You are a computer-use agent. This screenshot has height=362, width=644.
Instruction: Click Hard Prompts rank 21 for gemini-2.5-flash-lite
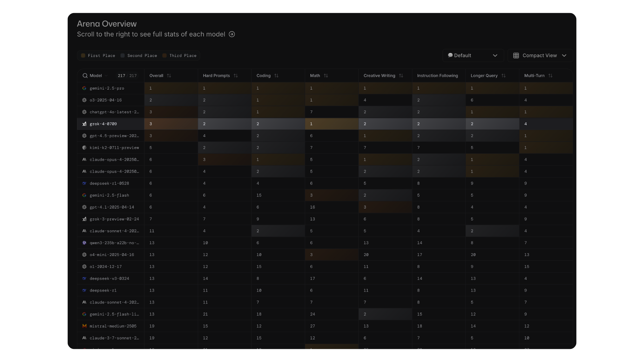coord(205,314)
